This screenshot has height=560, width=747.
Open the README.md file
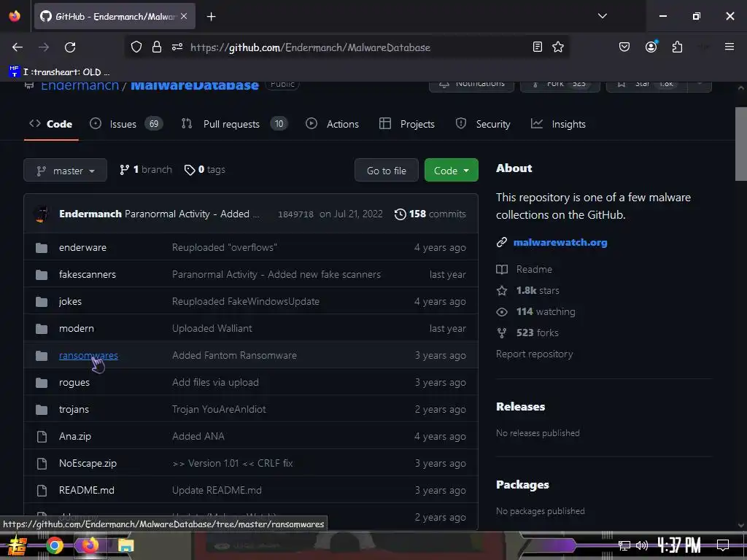pos(86,490)
